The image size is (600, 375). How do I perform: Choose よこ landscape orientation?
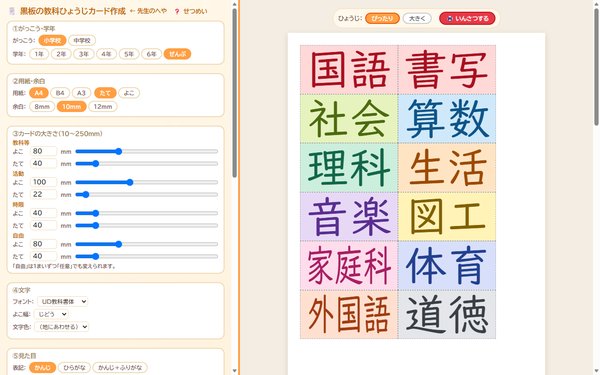click(x=129, y=93)
